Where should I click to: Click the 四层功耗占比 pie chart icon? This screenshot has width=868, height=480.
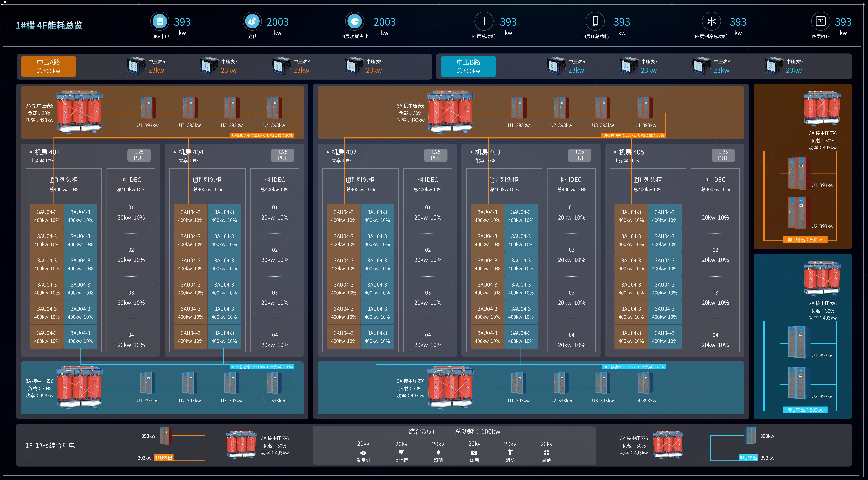point(354,22)
